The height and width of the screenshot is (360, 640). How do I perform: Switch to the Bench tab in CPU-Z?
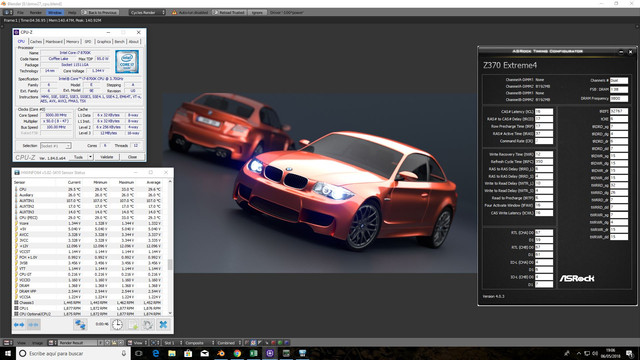point(120,42)
